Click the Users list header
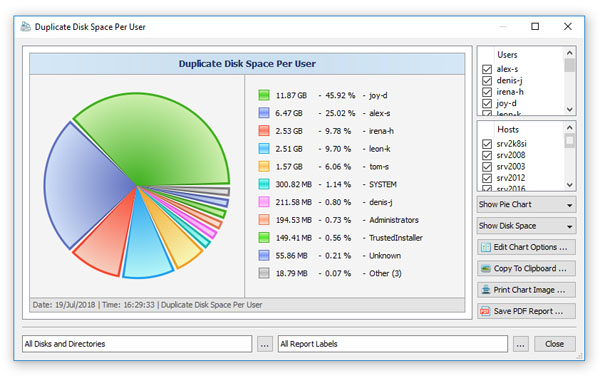 (507, 55)
